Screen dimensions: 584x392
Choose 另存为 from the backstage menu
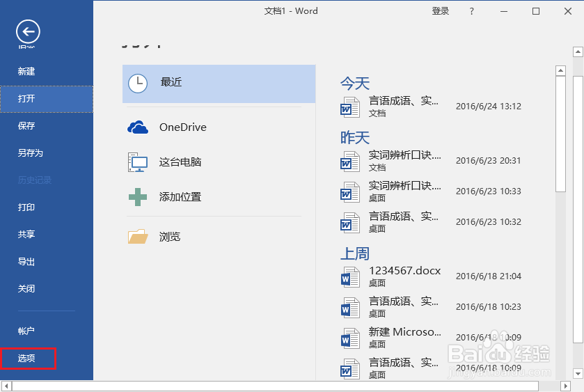pos(47,153)
